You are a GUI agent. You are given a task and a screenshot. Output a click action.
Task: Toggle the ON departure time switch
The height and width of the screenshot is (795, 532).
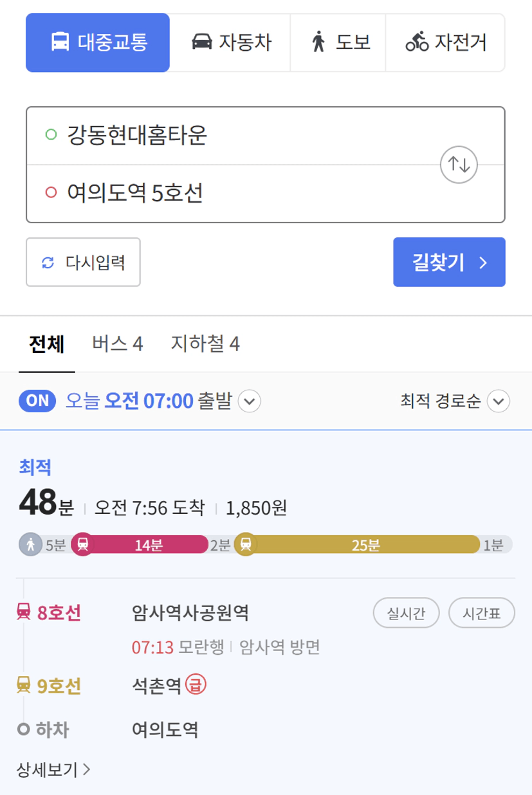(x=38, y=401)
